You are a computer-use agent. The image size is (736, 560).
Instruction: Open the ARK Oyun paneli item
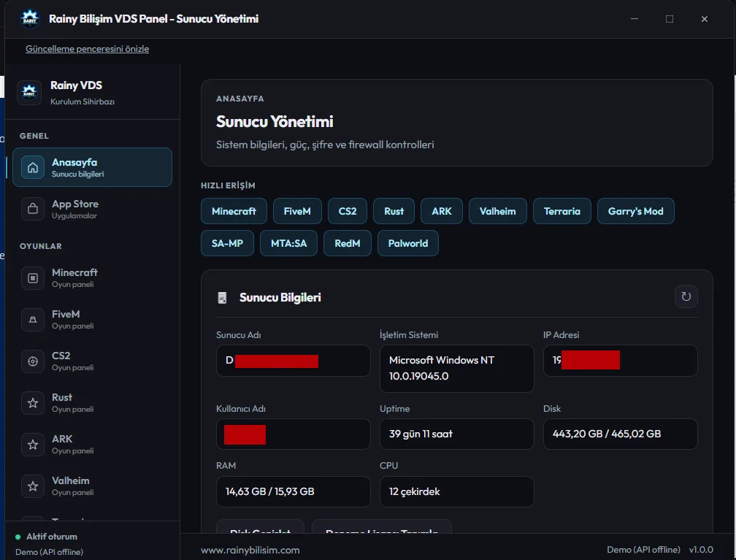(93, 445)
